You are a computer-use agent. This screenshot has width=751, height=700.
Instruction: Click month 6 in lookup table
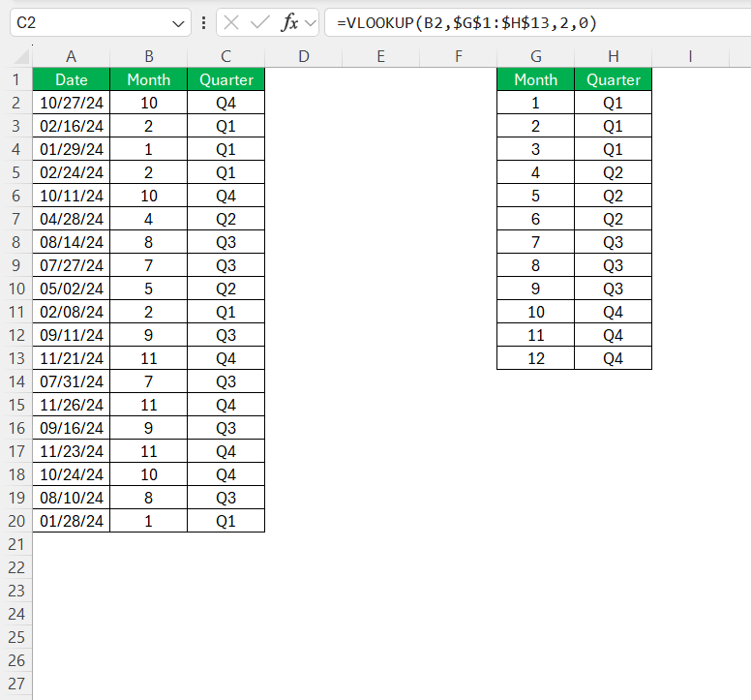tap(536, 219)
